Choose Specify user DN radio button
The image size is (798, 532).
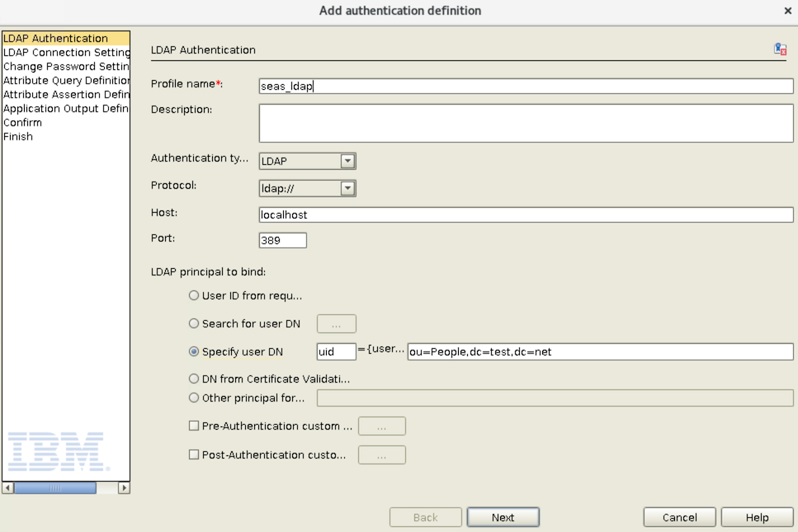tap(193, 351)
